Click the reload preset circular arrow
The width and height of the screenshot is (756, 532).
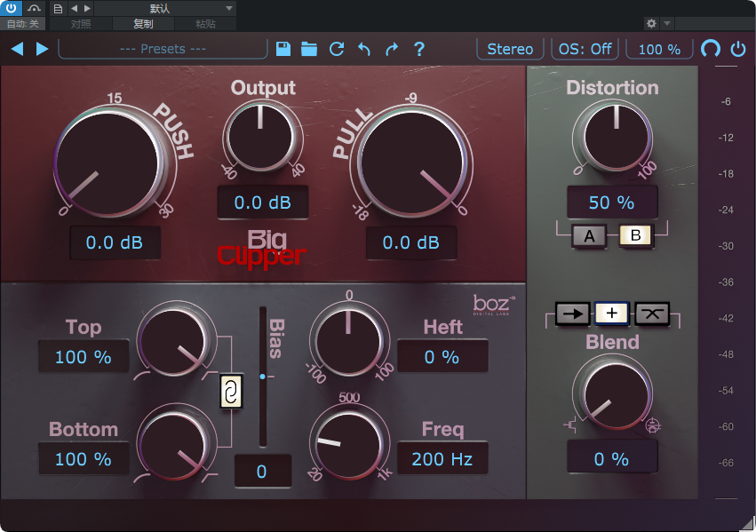(337, 49)
